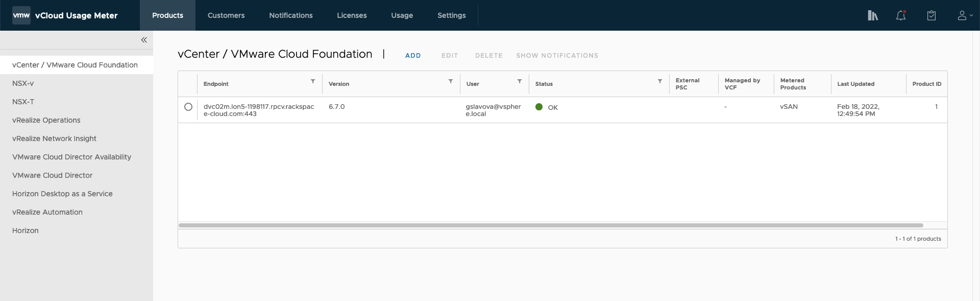The height and width of the screenshot is (301, 980).
Task: Filter the Status column
Action: (x=660, y=81)
